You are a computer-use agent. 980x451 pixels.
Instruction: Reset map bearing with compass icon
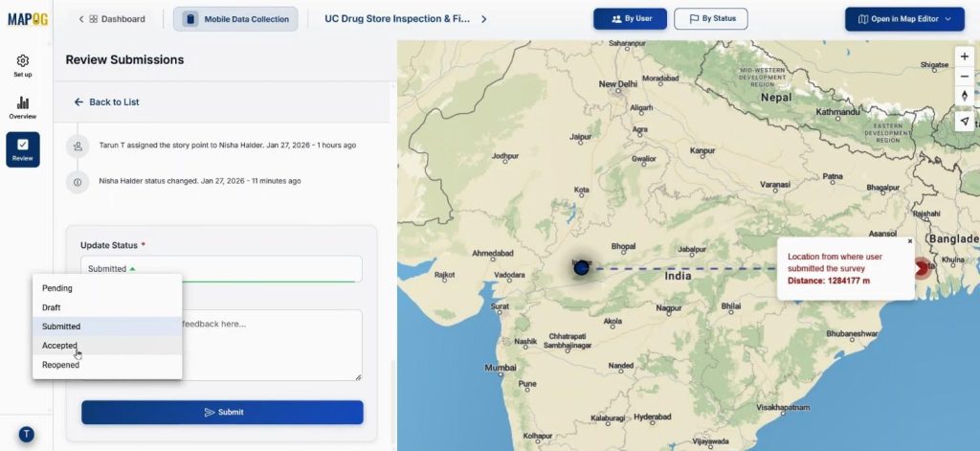coord(965,97)
